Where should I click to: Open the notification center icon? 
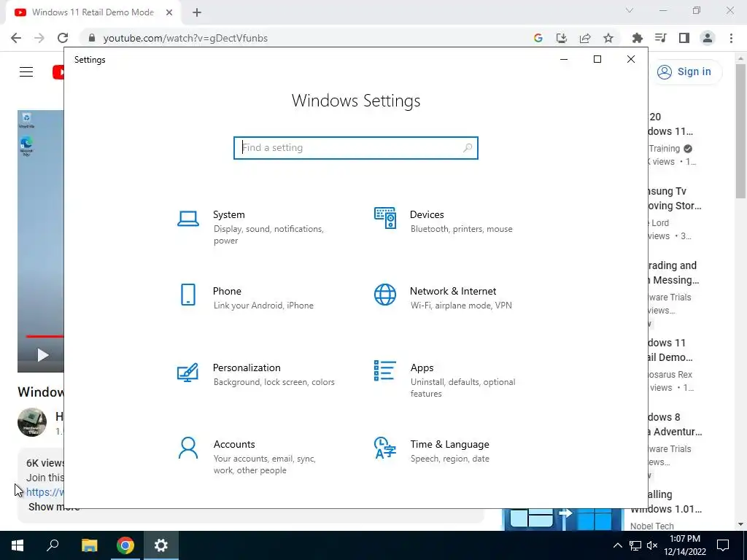tap(723, 545)
